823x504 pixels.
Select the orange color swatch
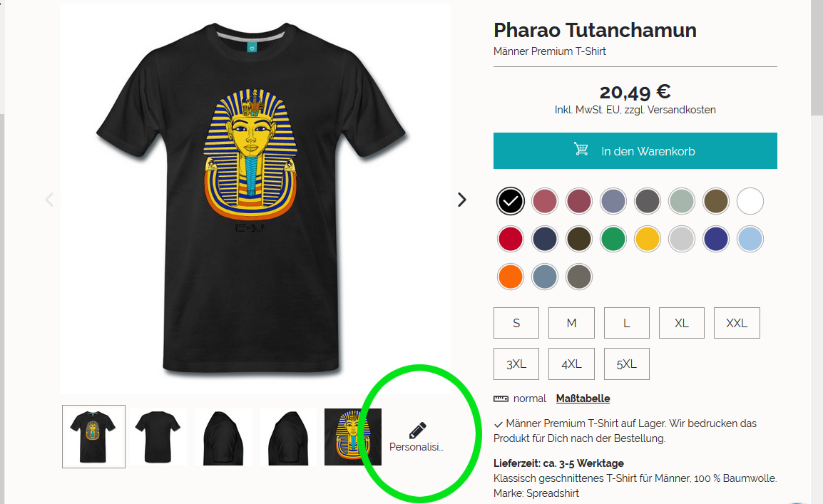click(x=510, y=277)
